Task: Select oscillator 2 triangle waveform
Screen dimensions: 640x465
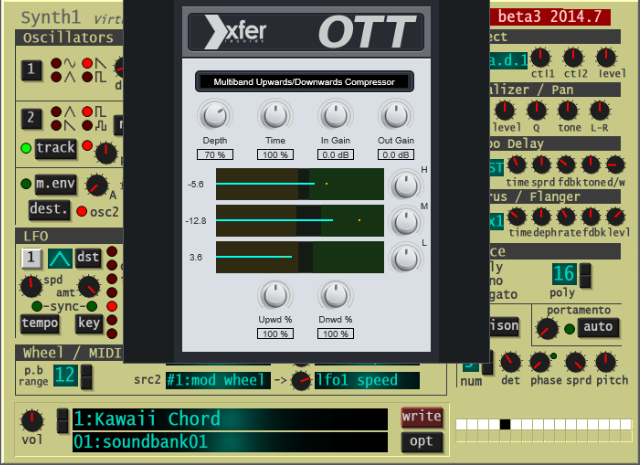Action: pyautogui.click(x=56, y=112)
